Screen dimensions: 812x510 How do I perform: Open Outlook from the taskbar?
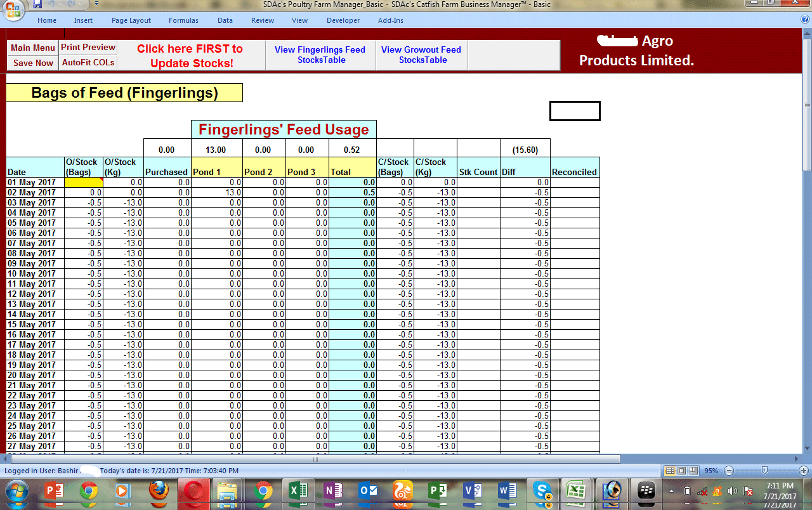tap(368, 492)
